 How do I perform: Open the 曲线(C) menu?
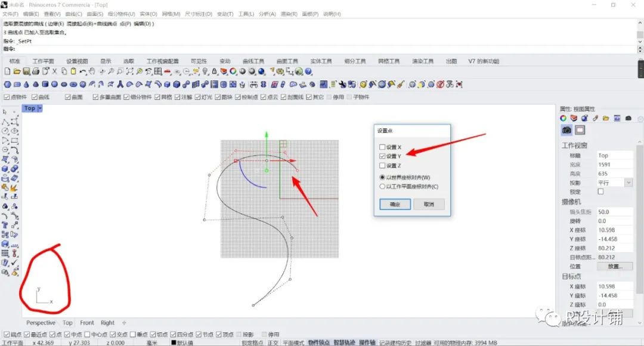pyautogui.click(x=73, y=14)
